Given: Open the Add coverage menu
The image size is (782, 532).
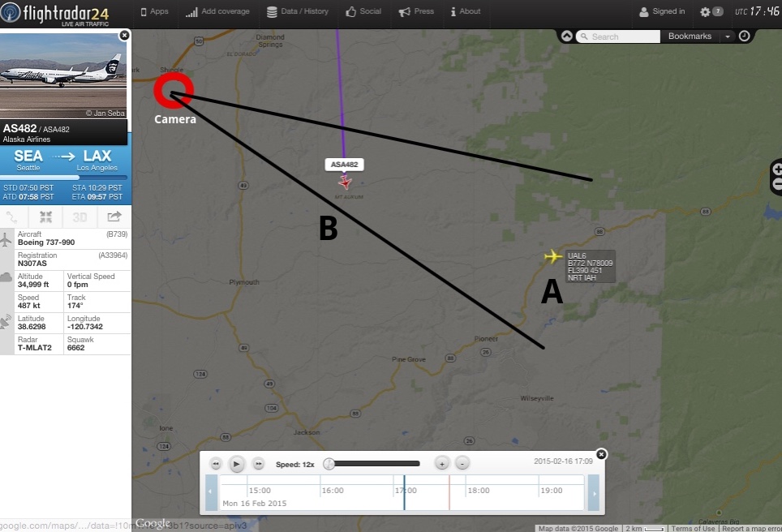Looking at the screenshot, I should pos(217,11).
